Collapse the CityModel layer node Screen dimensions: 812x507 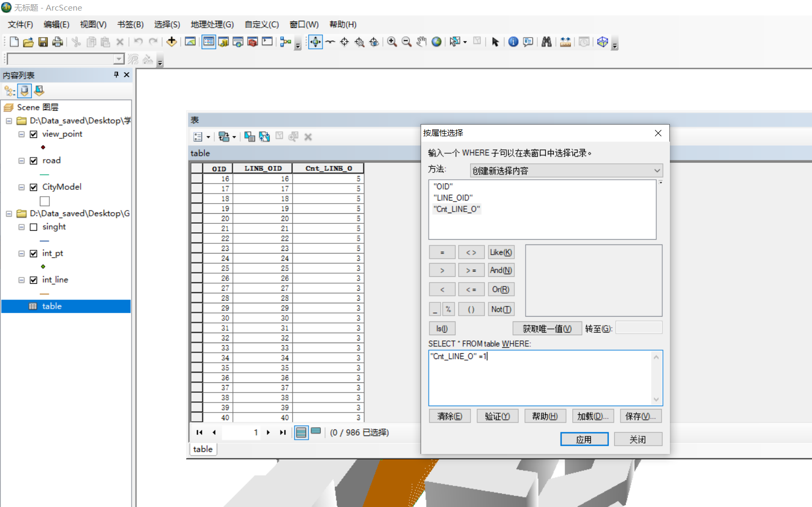coord(22,187)
